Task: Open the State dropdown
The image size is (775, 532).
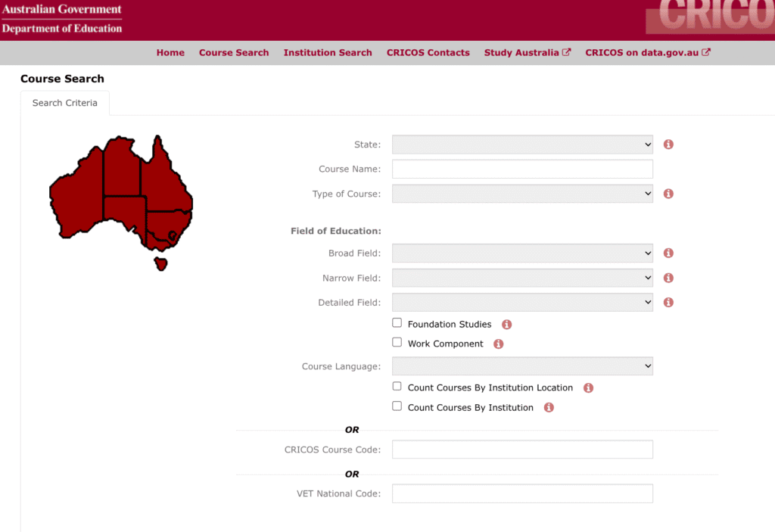Action: (522, 145)
